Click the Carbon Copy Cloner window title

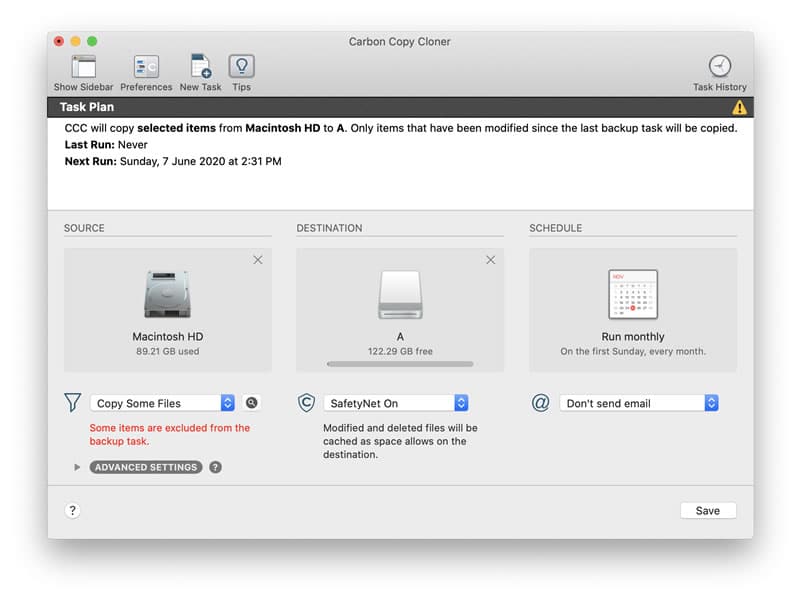pyautogui.click(x=399, y=42)
